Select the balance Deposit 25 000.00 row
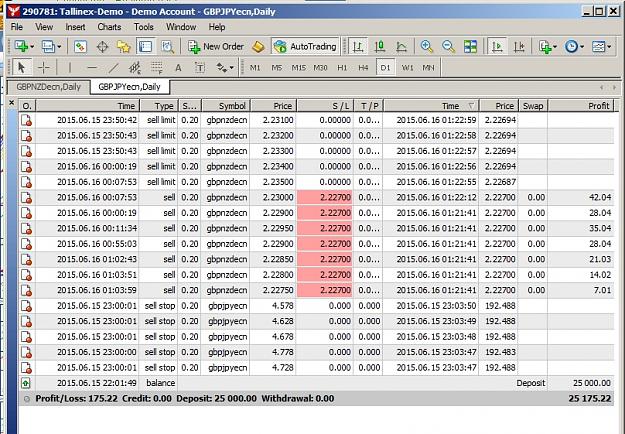 316,383
